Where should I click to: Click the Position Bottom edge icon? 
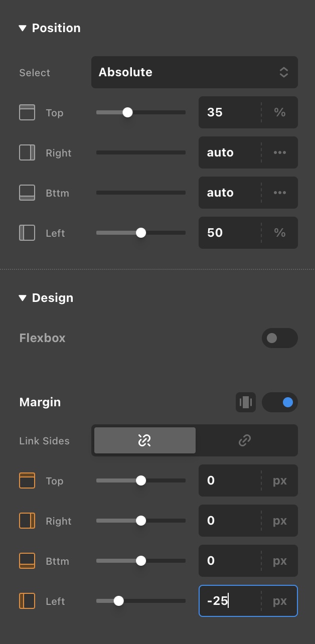[x=27, y=193]
